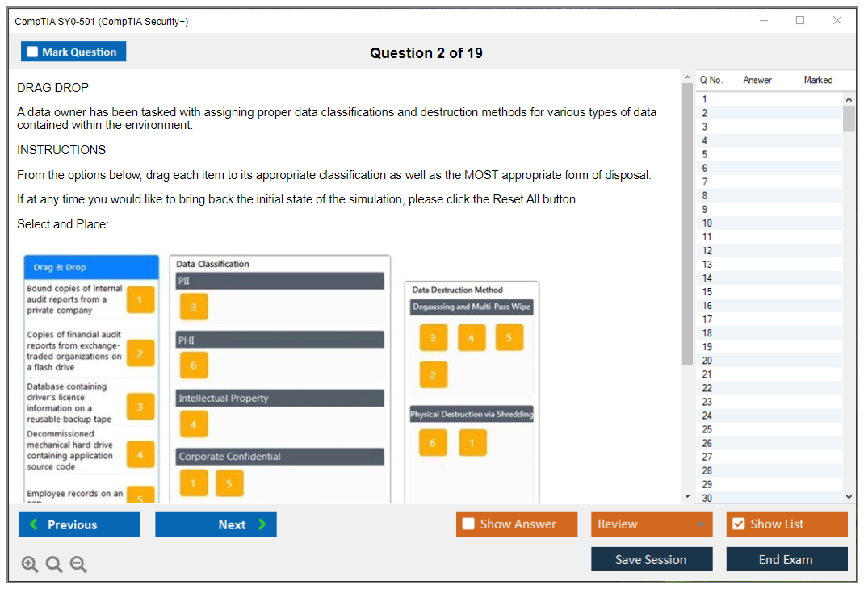This screenshot has width=868, height=593.
Task: Select draggable tile 1 for internal audit reports
Action: pos(140,300)
